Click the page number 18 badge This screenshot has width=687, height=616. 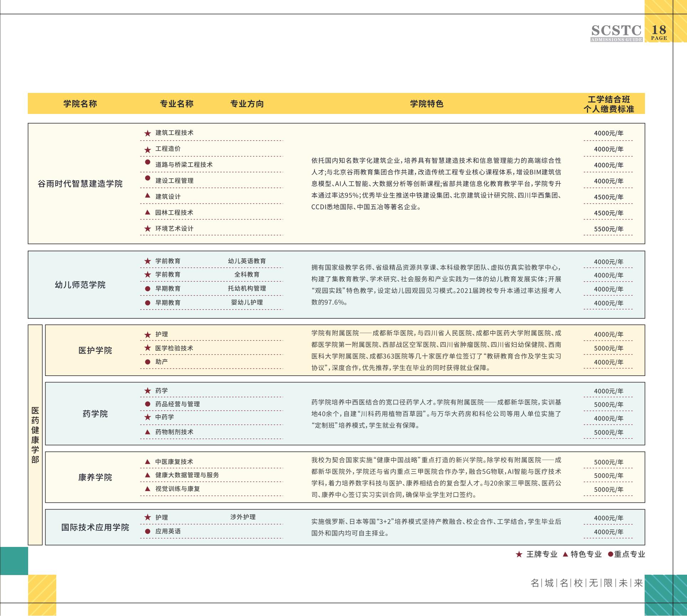[x=659, y=31]
